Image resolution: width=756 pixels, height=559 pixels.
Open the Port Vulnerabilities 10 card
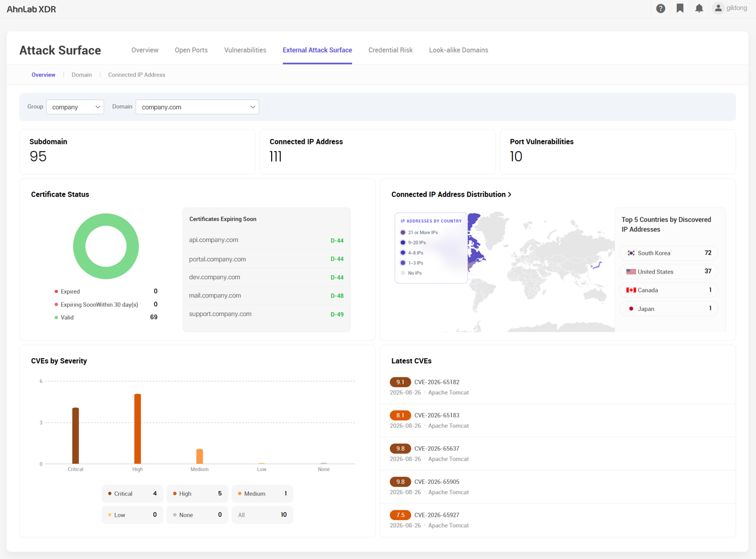pyautogui.click(x=617, y=152)
